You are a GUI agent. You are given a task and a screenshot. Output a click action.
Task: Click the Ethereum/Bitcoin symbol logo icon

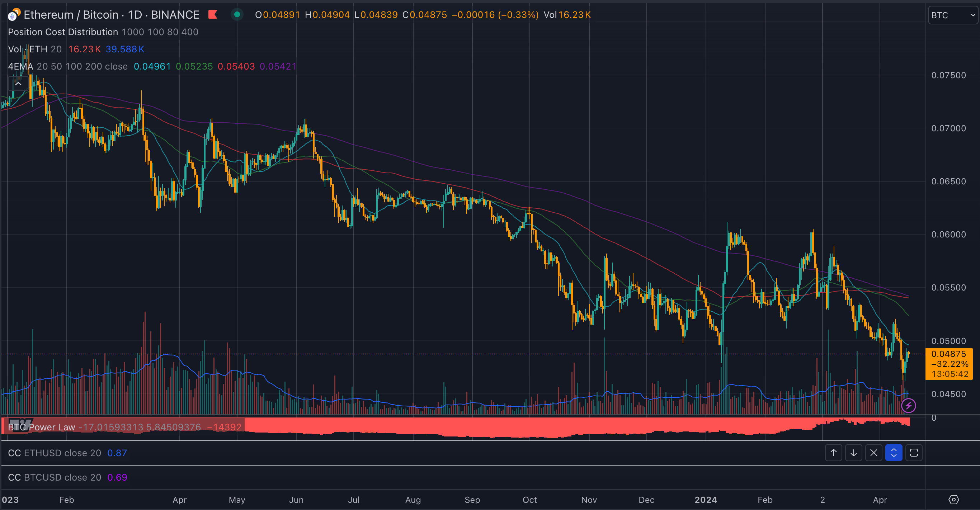click(x=14, y=14)
